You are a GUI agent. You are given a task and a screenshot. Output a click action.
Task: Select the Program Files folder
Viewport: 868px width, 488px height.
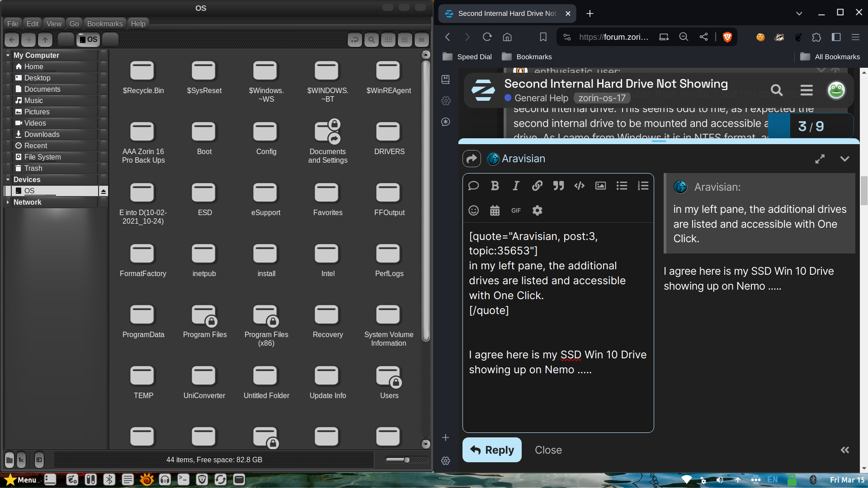204,321
